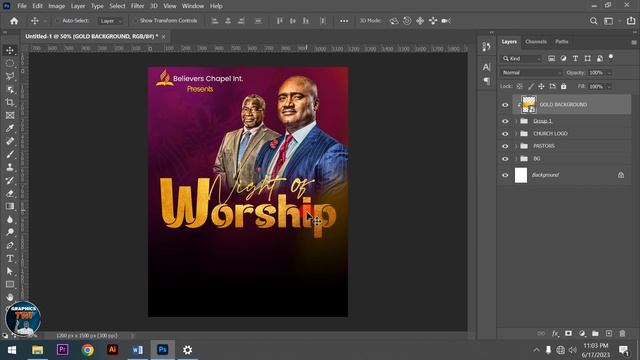
Task: Select the Crop tool
Action: (x=10, y=102)
